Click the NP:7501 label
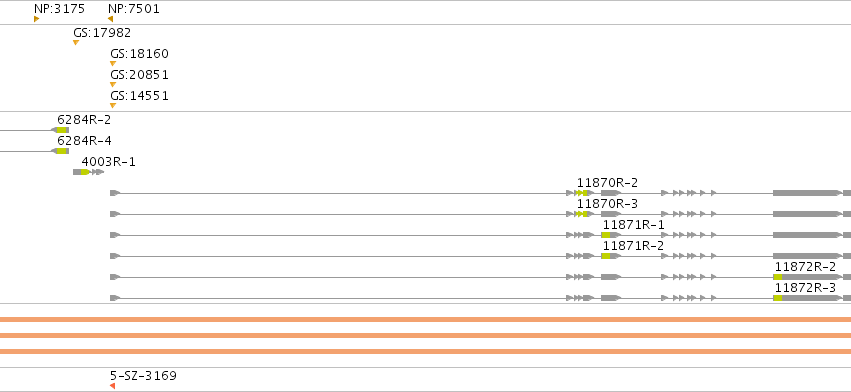The width and height of the screenshot is (851, 392). point(134,9)
